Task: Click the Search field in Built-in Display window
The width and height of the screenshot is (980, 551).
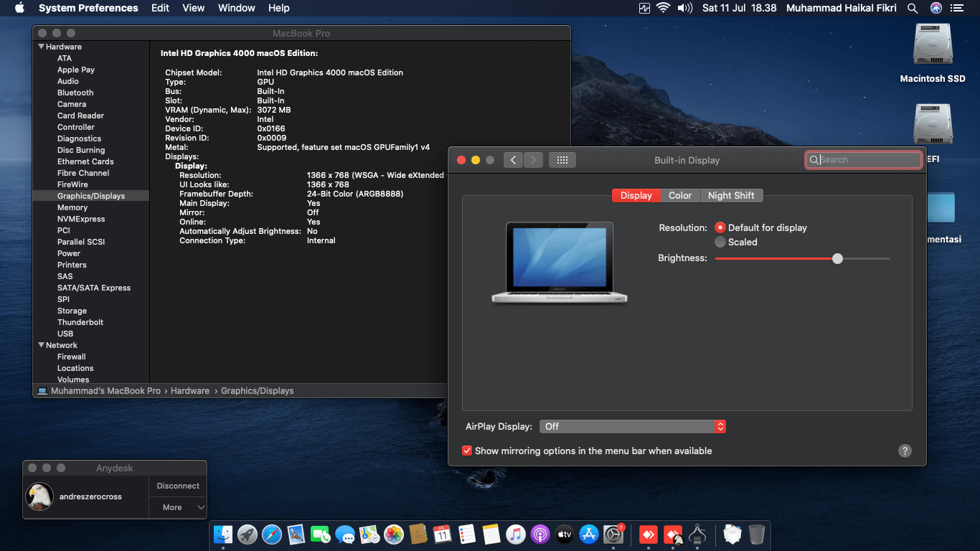Action: pyautogui.click(x=864, y=160)
